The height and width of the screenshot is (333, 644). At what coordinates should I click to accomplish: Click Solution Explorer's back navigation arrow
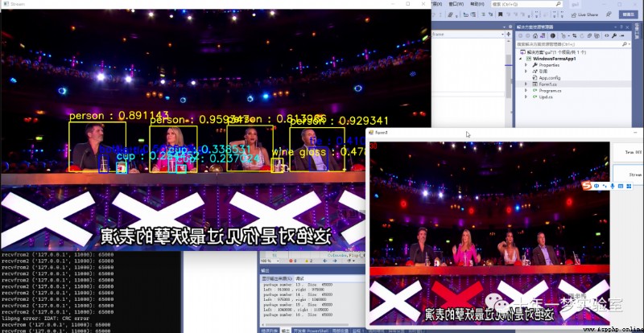[520, 35]
